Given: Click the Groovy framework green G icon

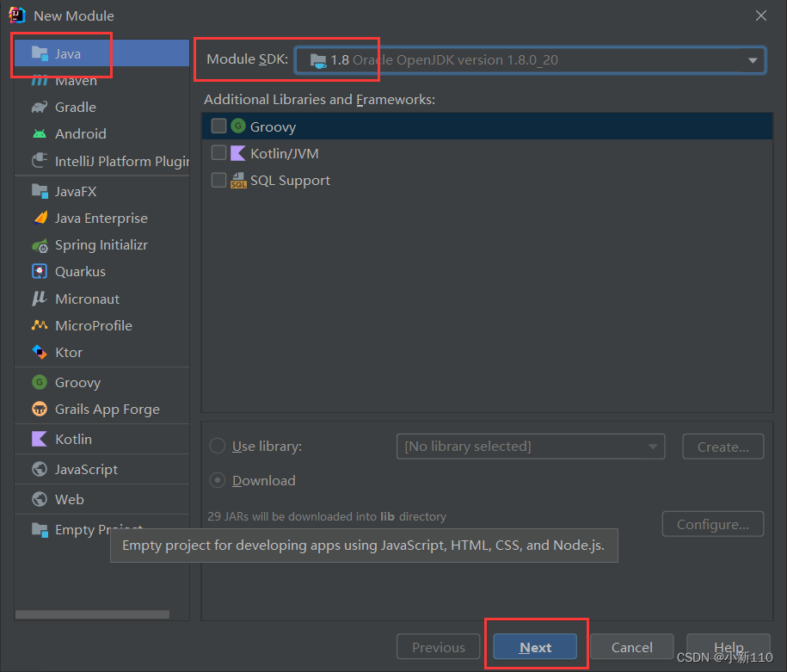Looking at the screenshot, I should (238, 126).
